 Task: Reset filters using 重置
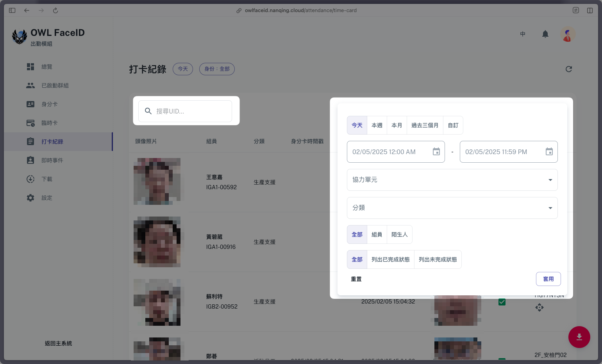pos(356,279)
